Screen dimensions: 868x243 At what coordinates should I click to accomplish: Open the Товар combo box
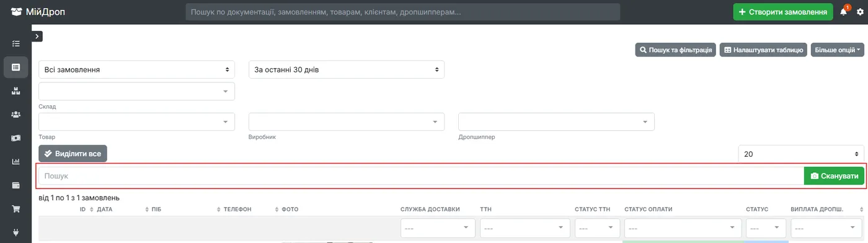(x=137, y=122)
